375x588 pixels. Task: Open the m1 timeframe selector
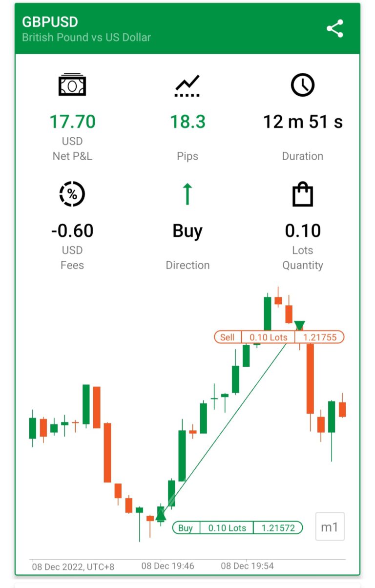tap(330, 527)
